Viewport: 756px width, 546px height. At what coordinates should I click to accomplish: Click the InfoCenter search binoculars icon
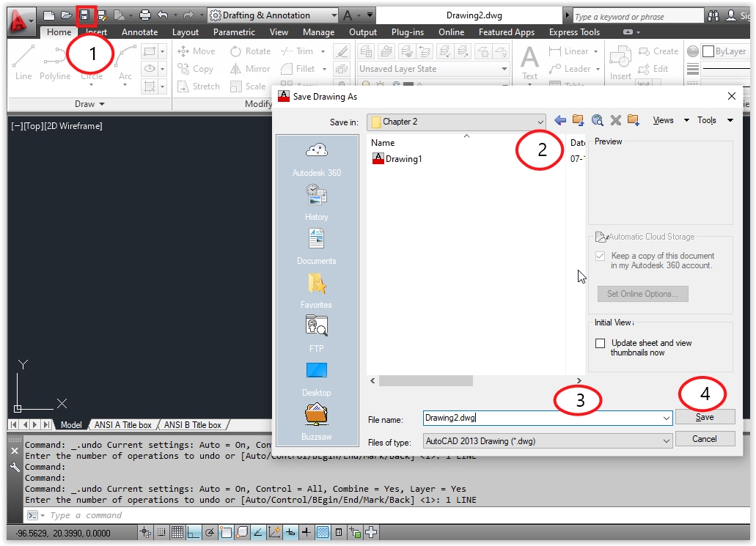[x=713, y=16]
